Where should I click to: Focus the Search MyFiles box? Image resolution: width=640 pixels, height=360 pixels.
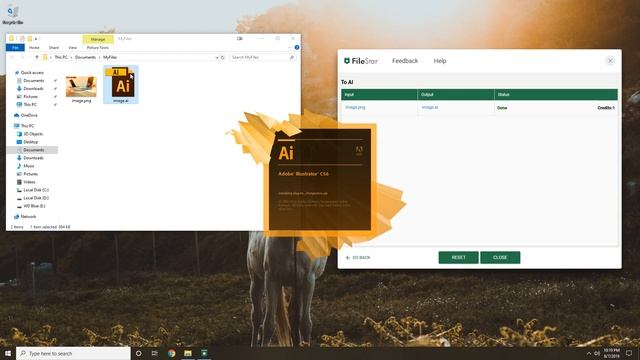tap(262, 58)
